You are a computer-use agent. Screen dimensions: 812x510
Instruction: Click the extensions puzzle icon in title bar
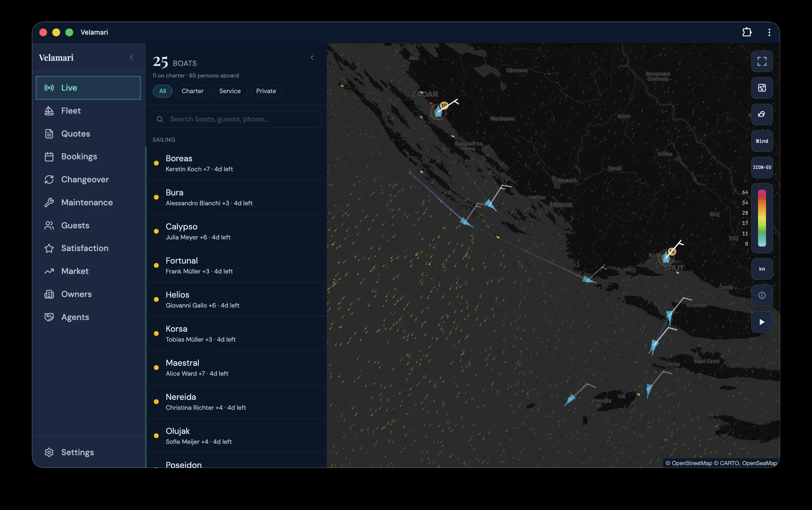point(747,32)
